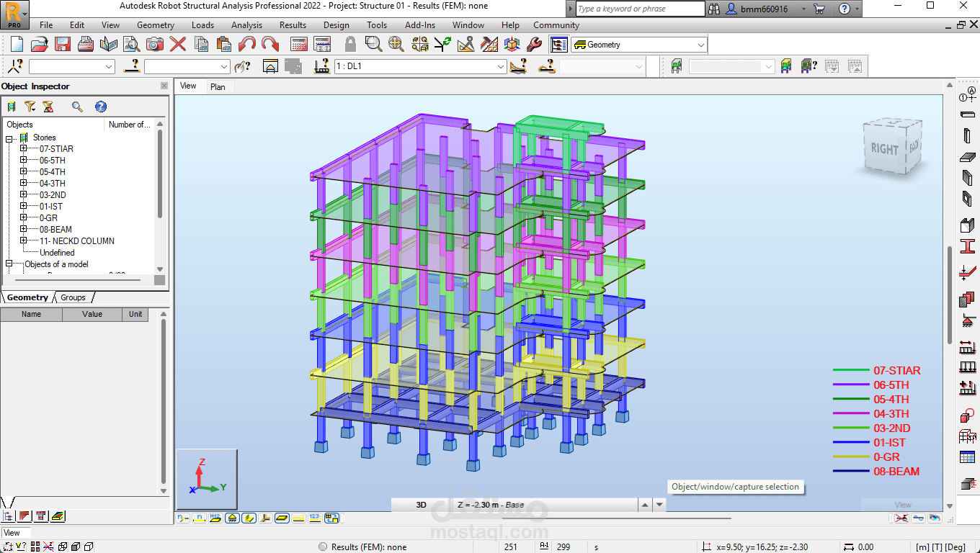Run calculations with the calculator icon

point(299,45)
